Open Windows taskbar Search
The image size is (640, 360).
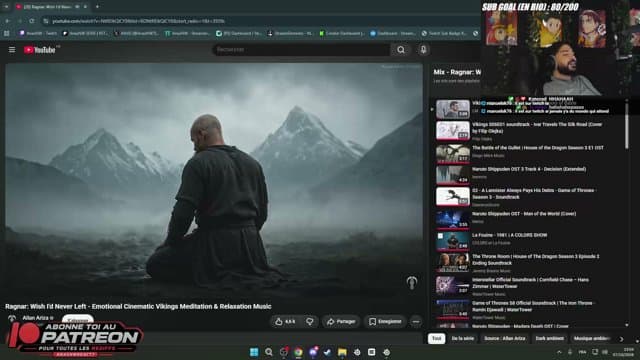point(269,352)
